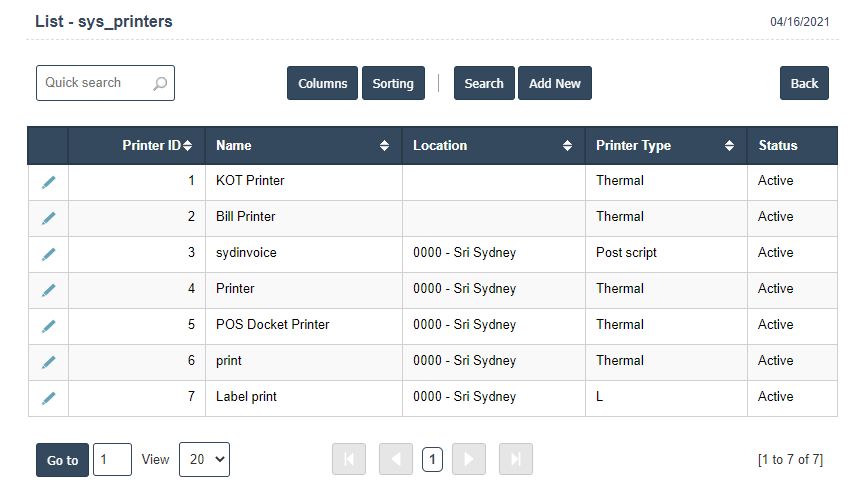The height and width of the screenshot is (498, 863).
Task: Open the Sorting options button
Action: coord(393,84)
